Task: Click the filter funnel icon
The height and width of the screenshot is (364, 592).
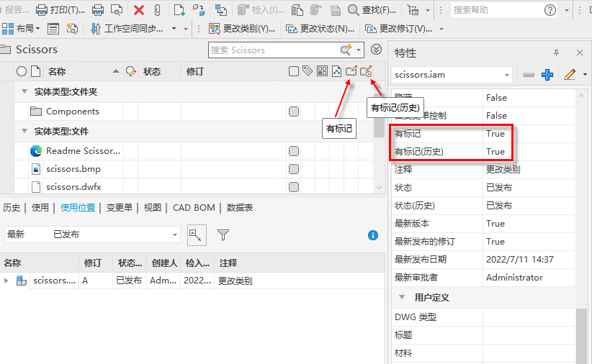Action: tap(223, 235)
